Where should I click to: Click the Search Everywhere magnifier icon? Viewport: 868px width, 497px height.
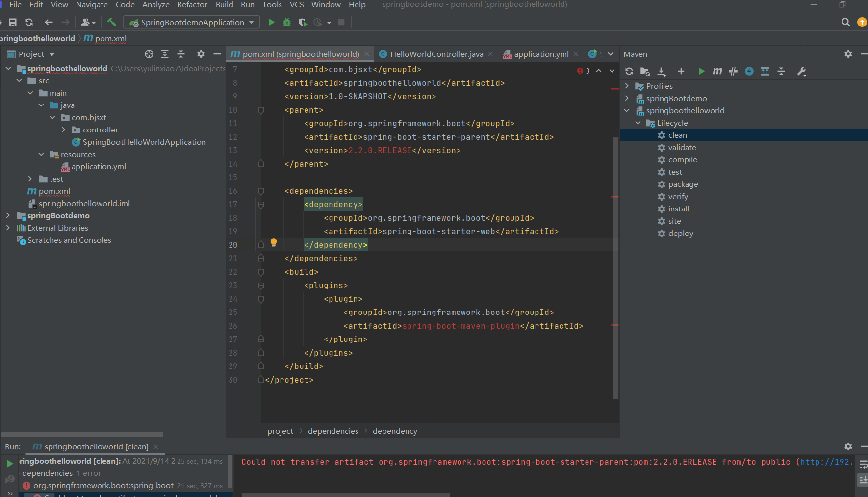[845, 22]
